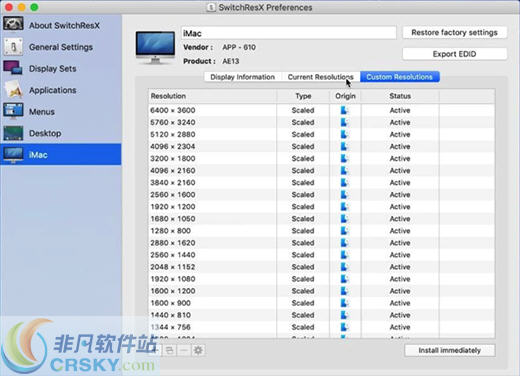Select the 1440 × 810 resolution row

pyautogui.click(x=321, y=315)
